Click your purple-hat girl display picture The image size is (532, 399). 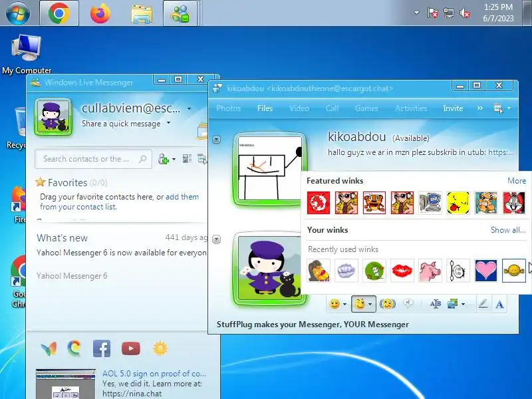[270, 268]
